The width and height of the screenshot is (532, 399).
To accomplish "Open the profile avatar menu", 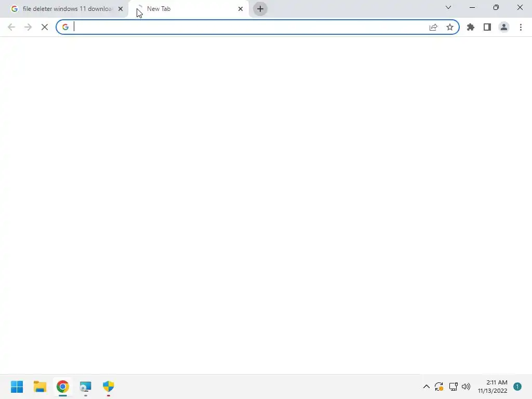I will (504, 27).
